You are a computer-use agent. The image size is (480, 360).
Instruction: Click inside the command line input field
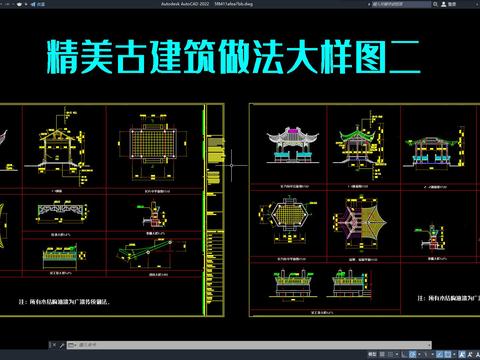click(250, 345)
